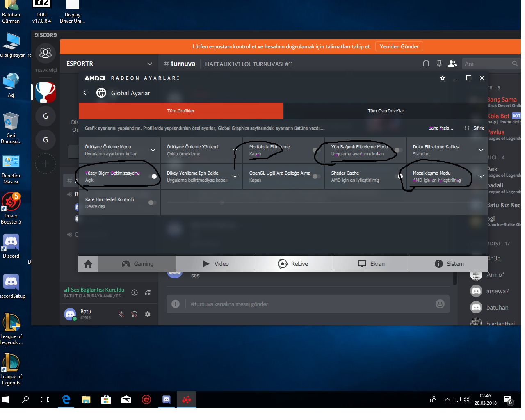Open Video tab in Radeon
Image resolution: width=525 pixels, height=420 pixels.
click(215, 264)
